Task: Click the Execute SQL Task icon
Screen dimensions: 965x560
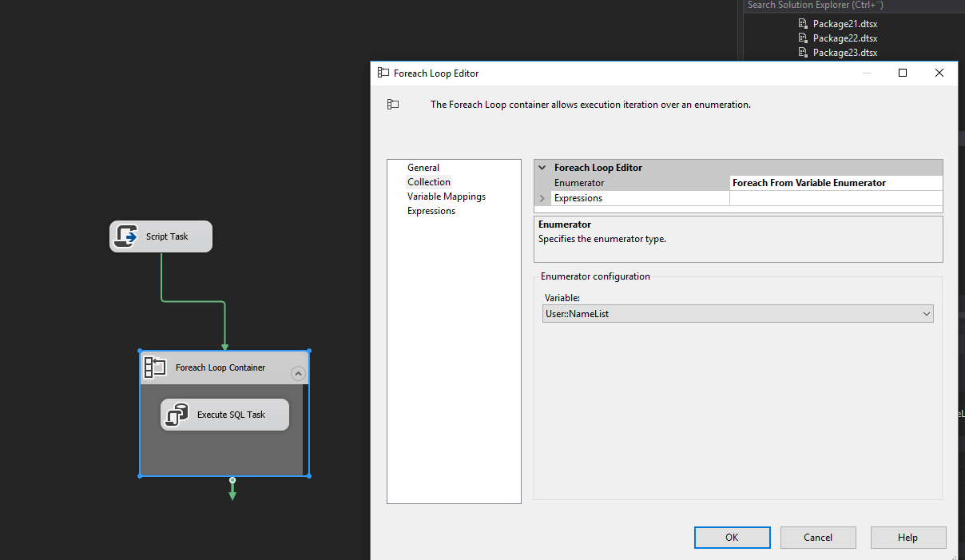Action: (x=176, y=415)
